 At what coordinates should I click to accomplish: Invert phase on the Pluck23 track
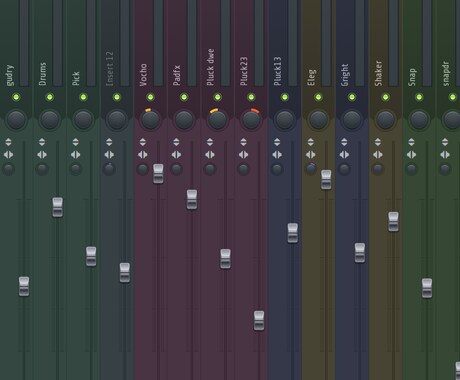[243, 142]
